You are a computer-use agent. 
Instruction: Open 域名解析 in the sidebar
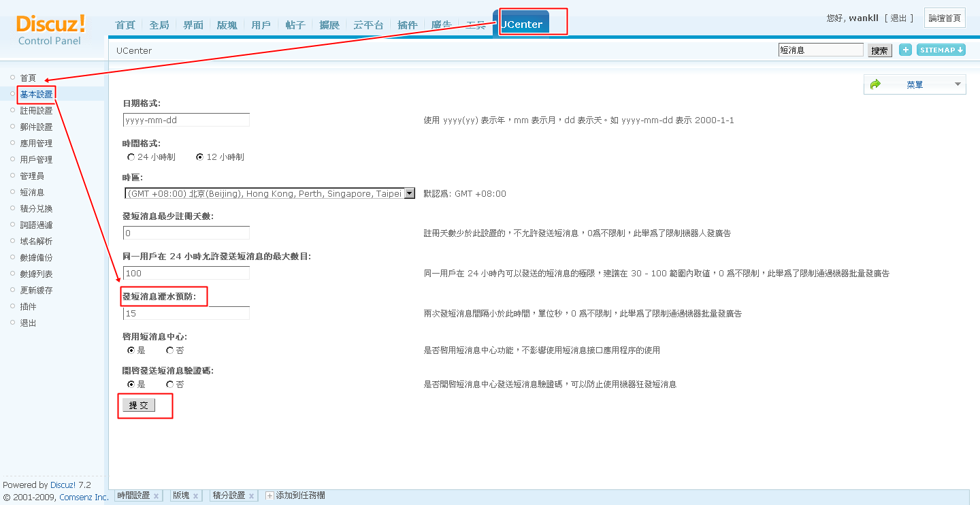tap(36, 242)
